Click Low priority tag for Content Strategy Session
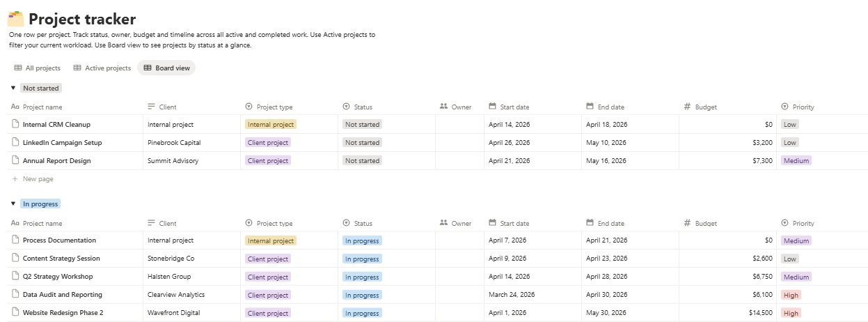The image size is (868, 322). pyautogui.click(x=789, y=258)
